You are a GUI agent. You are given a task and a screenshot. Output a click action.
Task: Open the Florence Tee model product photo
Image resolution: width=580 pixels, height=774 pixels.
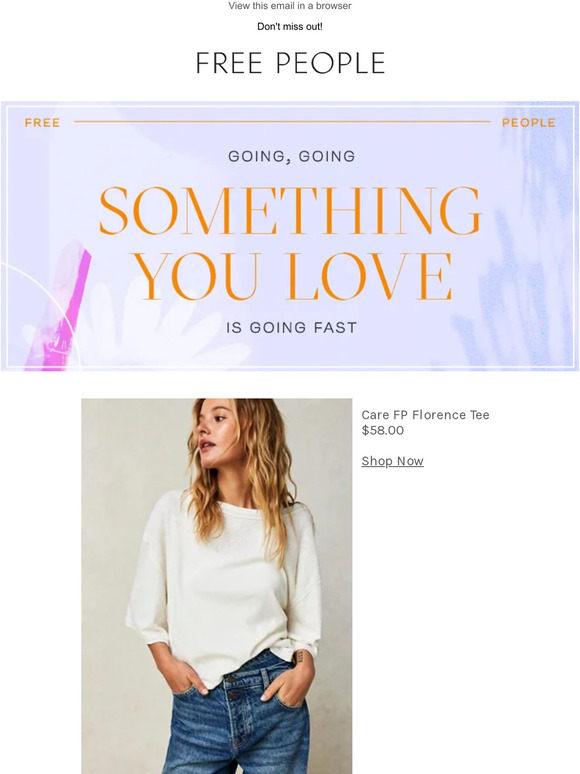pyautogui.click(x=217, y=586)
